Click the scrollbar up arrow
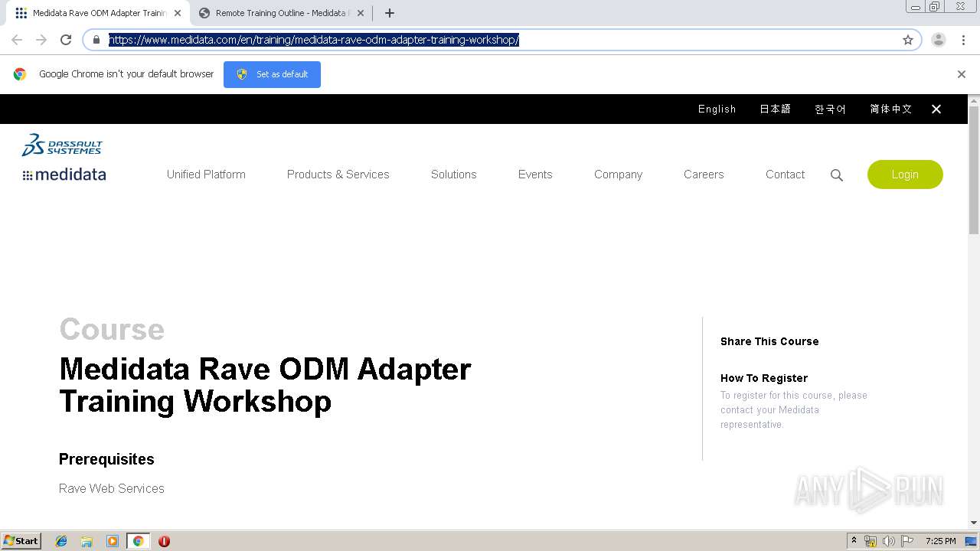Viewport: 980px width, 551px height. tap(974, 100)
